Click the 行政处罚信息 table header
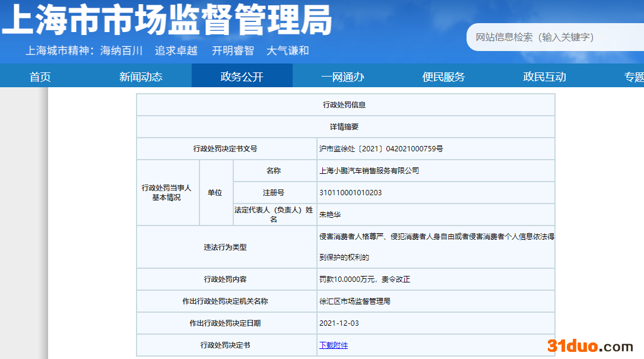This screenshot has height=359, width=644. [344, 104]
